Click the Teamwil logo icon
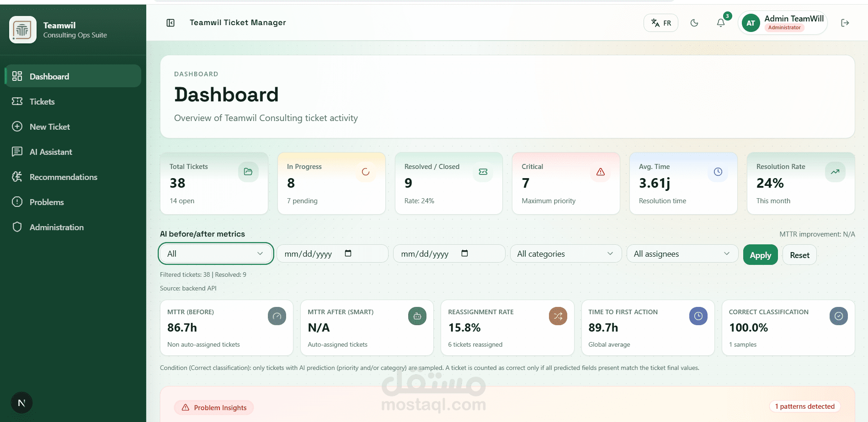This screenshot has width=868, height=422. point(23,30)
